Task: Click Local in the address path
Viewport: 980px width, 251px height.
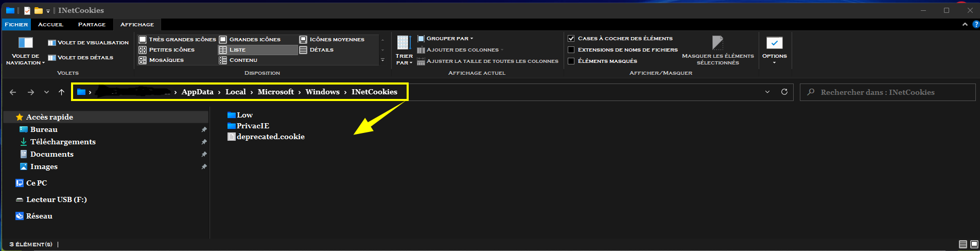Action: pos(235,92)
